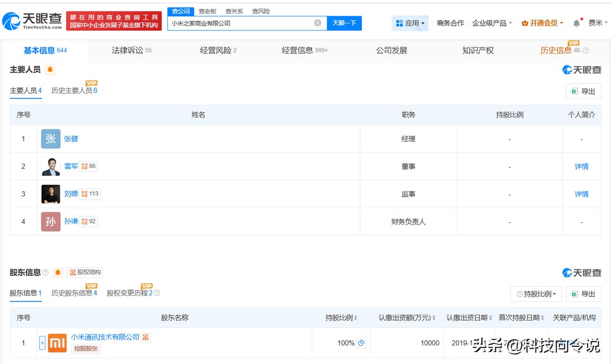Click the apps grid icon in 应用 button
The height and width of the screenshot is (364, 611).
point(399,23)
